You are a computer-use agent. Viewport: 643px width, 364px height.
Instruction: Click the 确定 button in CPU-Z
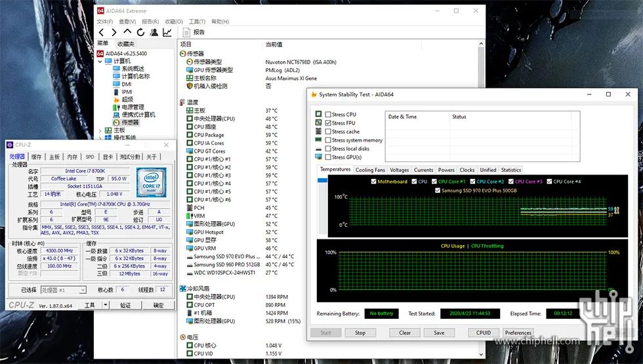pyautogui.click(x=158, y=306)
